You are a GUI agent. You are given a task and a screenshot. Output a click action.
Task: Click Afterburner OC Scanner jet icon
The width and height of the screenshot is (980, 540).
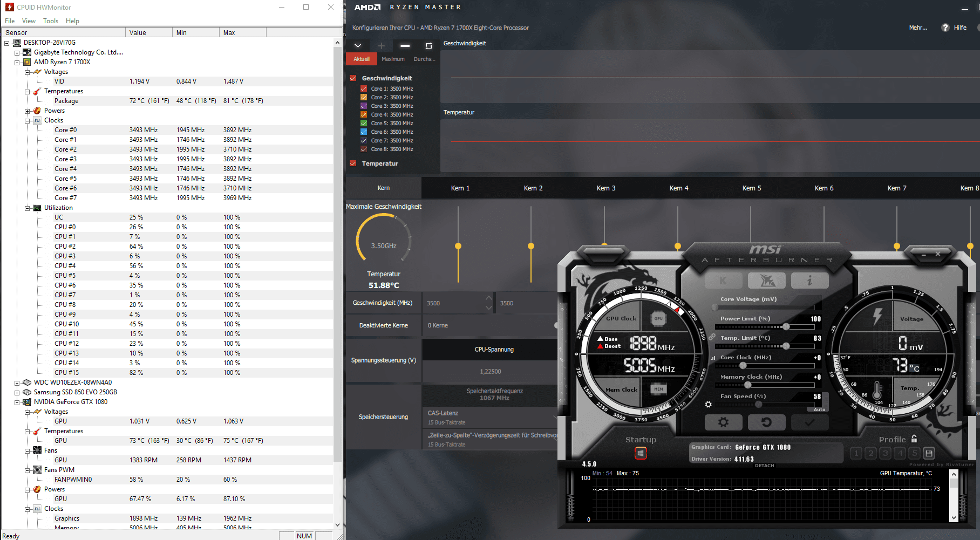(x=767, y=281)
